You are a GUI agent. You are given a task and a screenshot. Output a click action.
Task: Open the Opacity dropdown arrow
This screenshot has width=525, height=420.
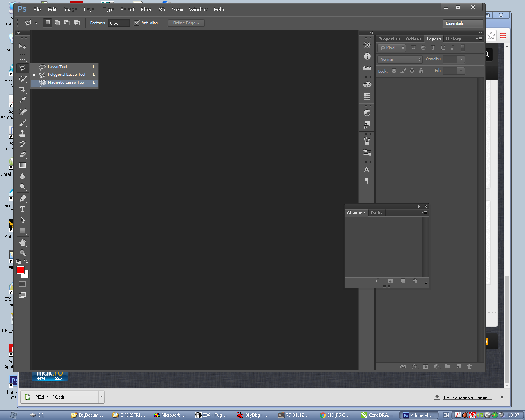pyautogui.click(x=461, y=59)
